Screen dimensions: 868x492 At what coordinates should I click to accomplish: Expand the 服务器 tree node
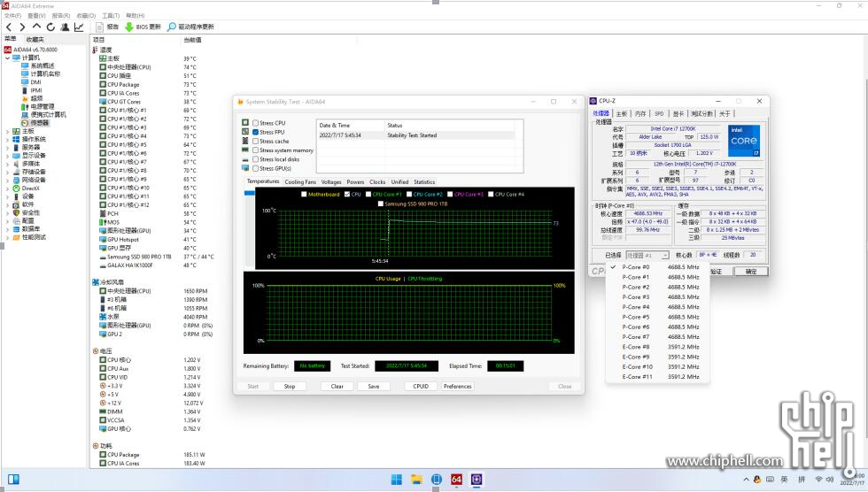(7, 148)
